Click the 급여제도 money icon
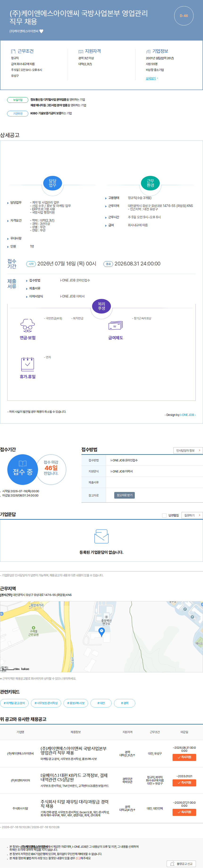Image resolution: width=203 pixels, height=868 pixels. pos(116,326)
